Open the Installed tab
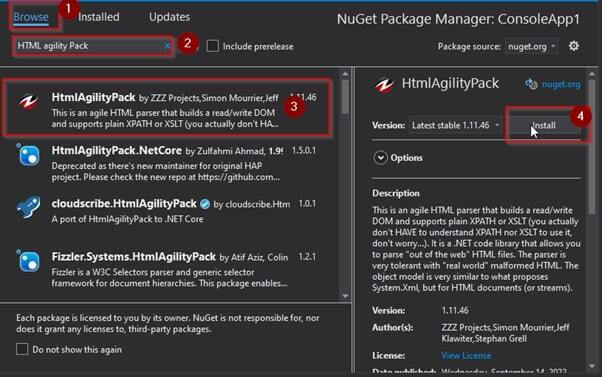Viewport: 602px width, 377px height. click(x=99, y=17)
